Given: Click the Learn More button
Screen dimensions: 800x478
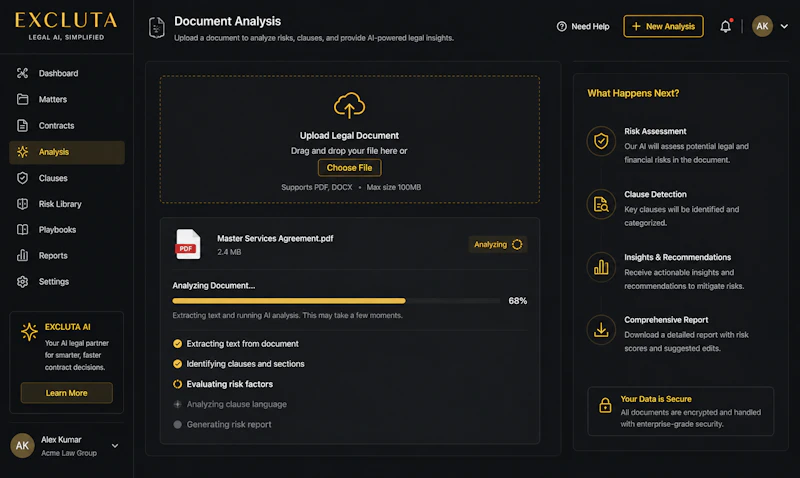Looking at the screenshot, I should tap(66, 393).
